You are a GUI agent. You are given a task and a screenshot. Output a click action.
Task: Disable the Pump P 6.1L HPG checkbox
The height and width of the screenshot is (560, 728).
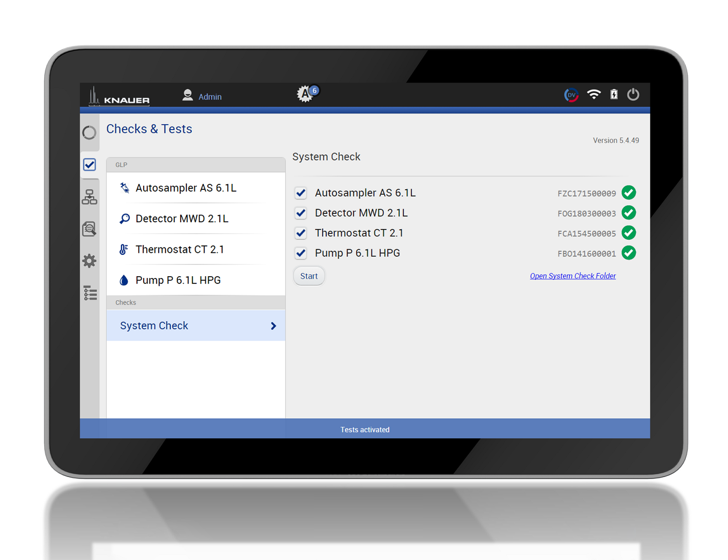[301, 253]
